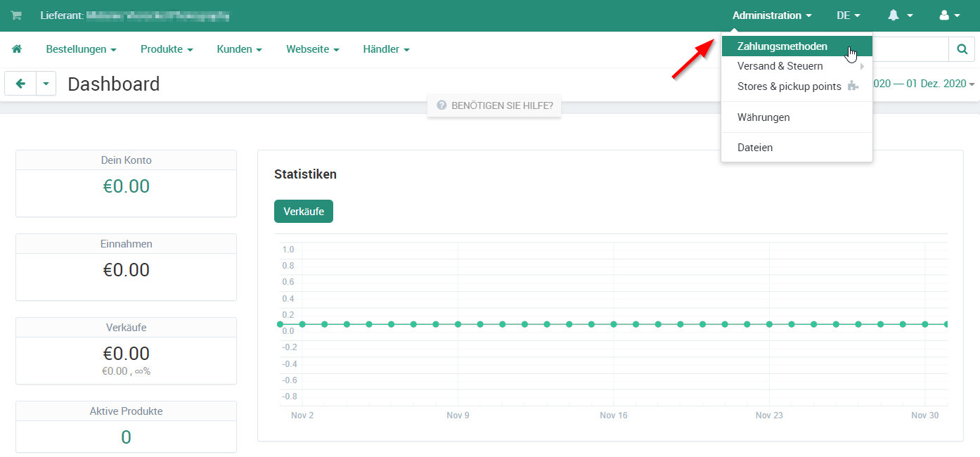Image resolution: width=980 pixels, height=457 pixels.
Task: Select Währungen in the Administration menu
Action: pos(797,117)
